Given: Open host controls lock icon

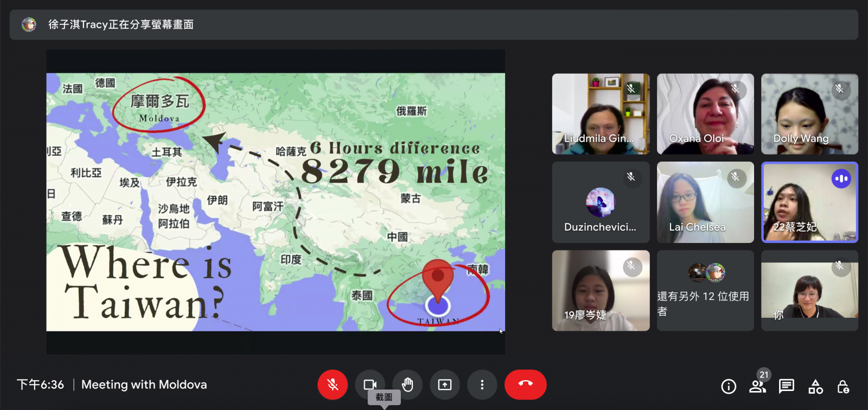Looking at the screenshot, I should coord(843,386).
